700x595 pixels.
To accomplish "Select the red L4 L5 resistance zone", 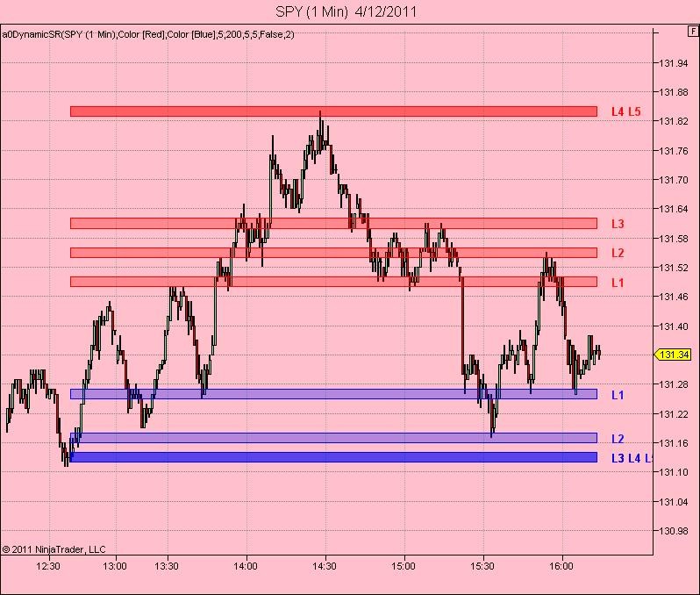I will (333, 111).
